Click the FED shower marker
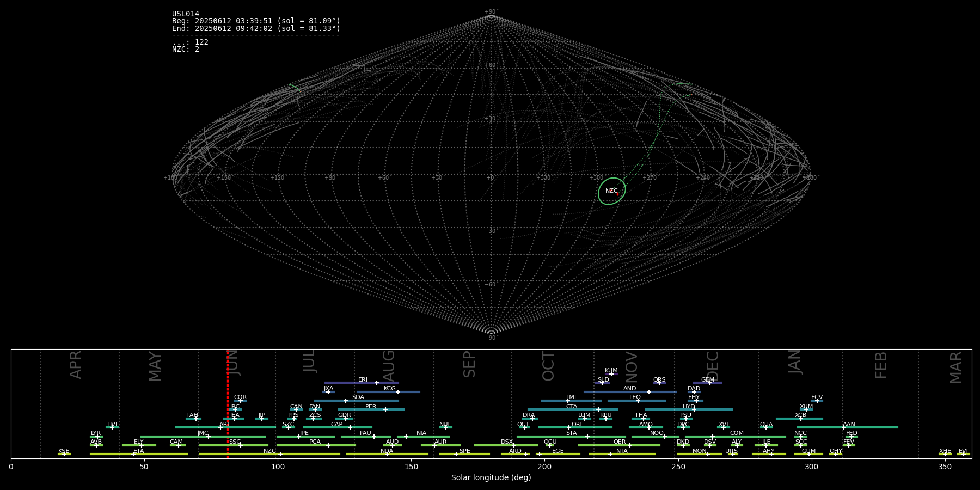Screen dimensions: 980x490 pos(852,437)
